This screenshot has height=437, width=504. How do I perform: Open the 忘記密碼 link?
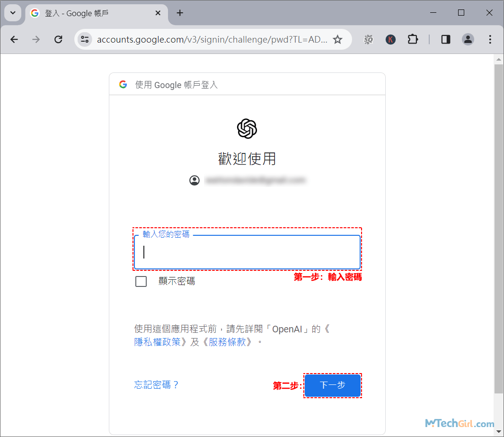tap(156, 385)
